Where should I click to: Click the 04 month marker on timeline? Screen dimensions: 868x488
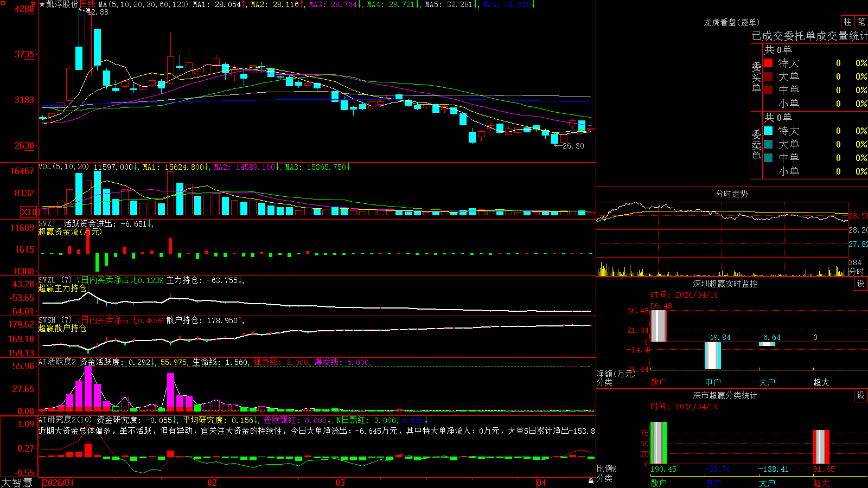[x=541, y=483]
